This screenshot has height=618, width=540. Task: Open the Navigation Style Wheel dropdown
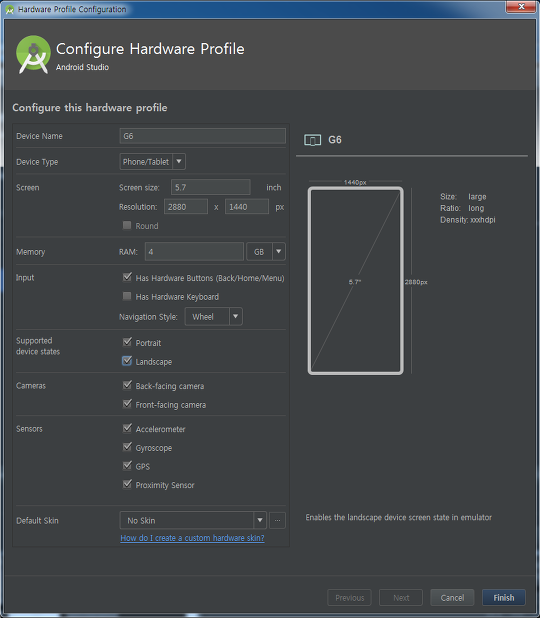pyautogui.click(x=214, y=316)
